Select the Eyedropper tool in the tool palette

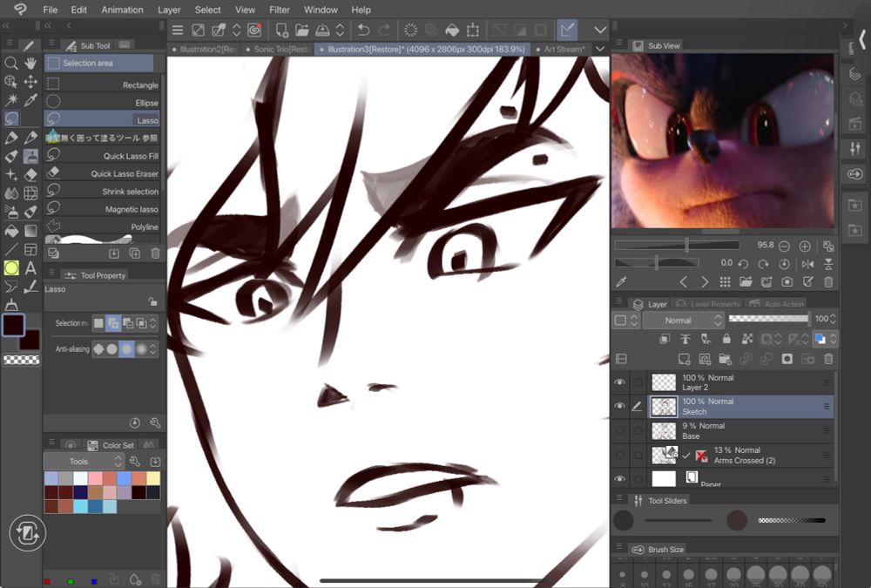(x=30, y=100)
